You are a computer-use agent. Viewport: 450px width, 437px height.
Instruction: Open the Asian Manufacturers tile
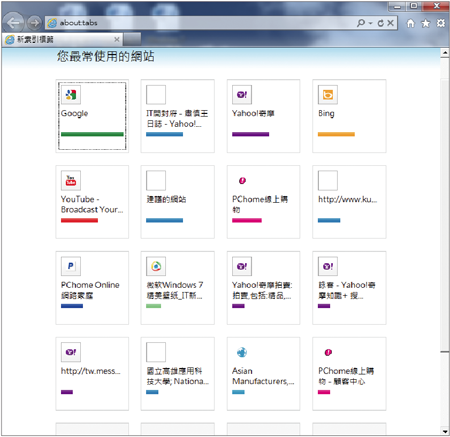(x=263, y=374)
